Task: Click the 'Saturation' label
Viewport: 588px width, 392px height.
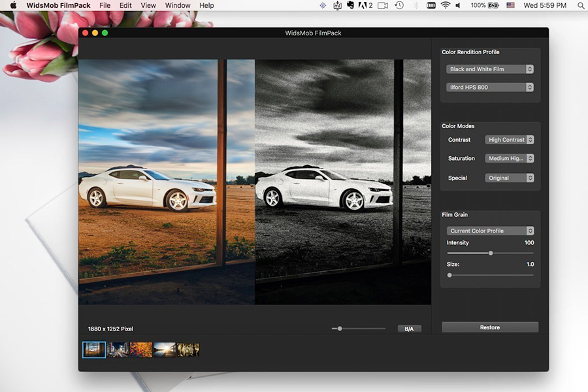Action: pos(461,158)
